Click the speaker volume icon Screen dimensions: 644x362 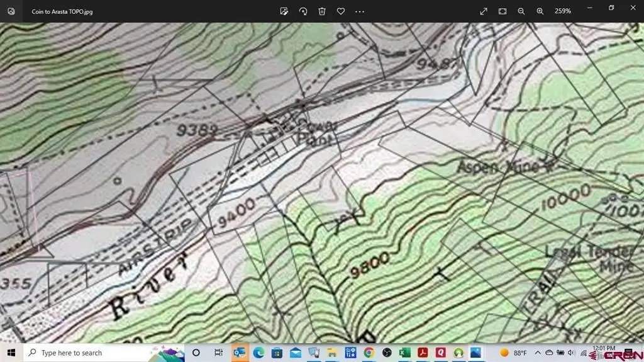click(570, 353)
